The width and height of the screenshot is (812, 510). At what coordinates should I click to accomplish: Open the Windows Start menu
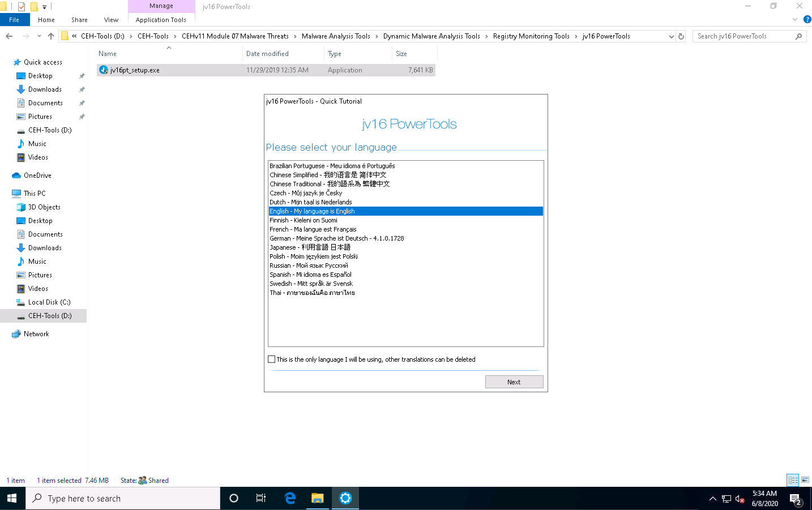click(x=12, y=498)
